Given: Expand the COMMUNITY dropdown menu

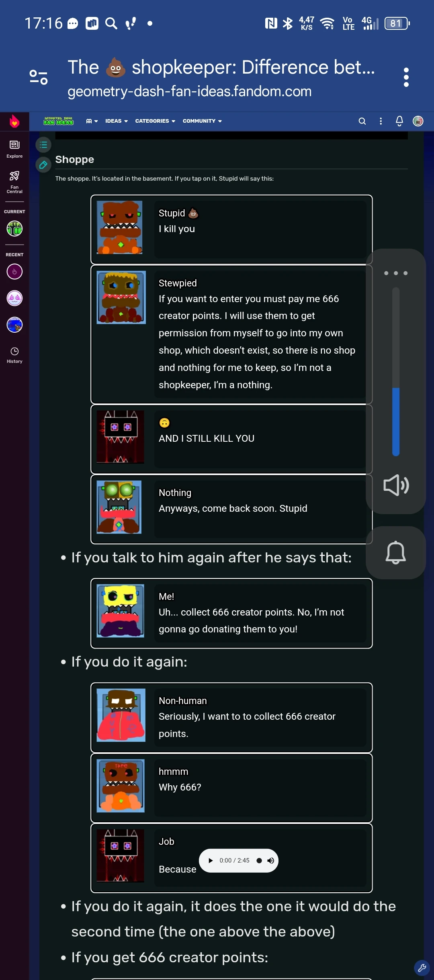Looking at the screenshot, I should tap(202, 121).
